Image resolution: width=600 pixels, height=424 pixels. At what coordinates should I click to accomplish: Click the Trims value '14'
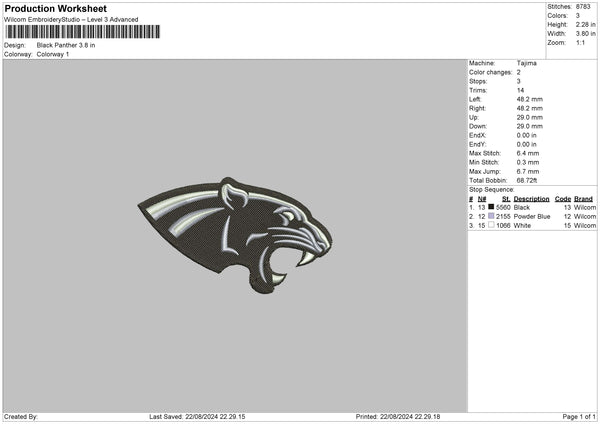pyautogui.click(x=520, y=90)
